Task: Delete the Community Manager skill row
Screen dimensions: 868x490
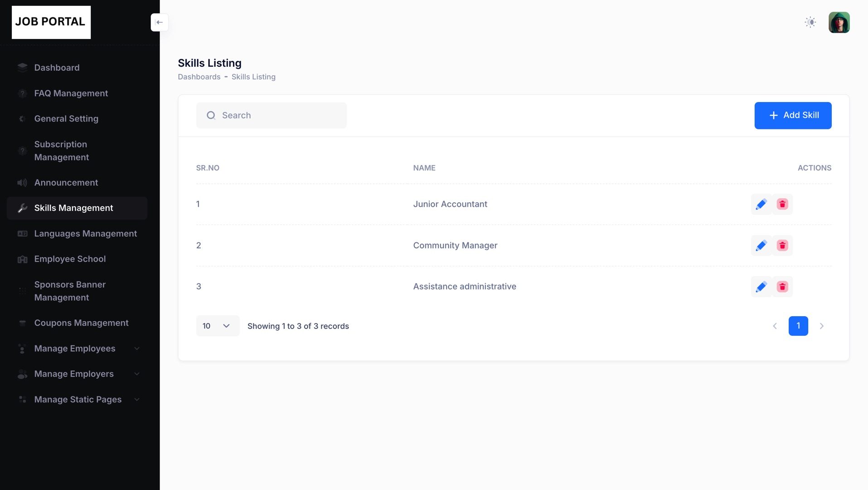Action: (782, 245)
